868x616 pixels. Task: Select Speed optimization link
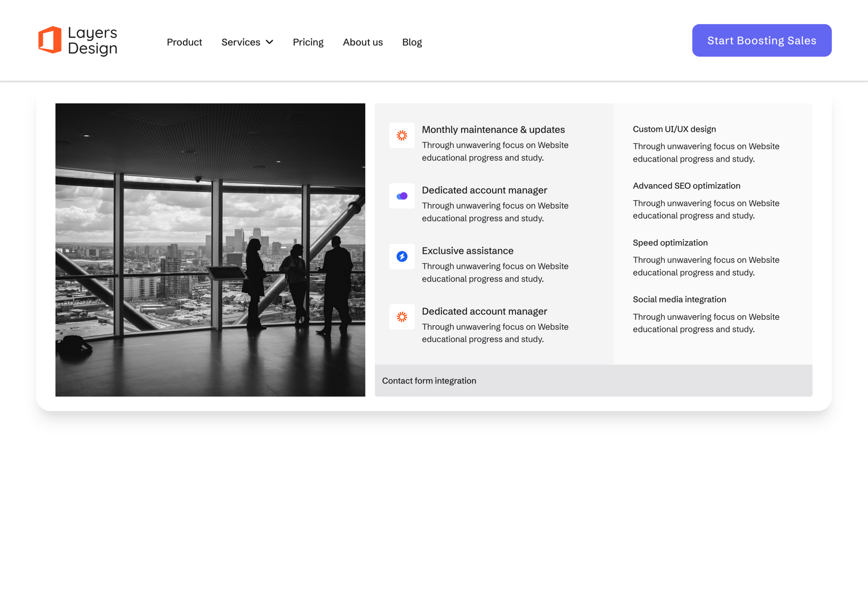pos(670,243)
